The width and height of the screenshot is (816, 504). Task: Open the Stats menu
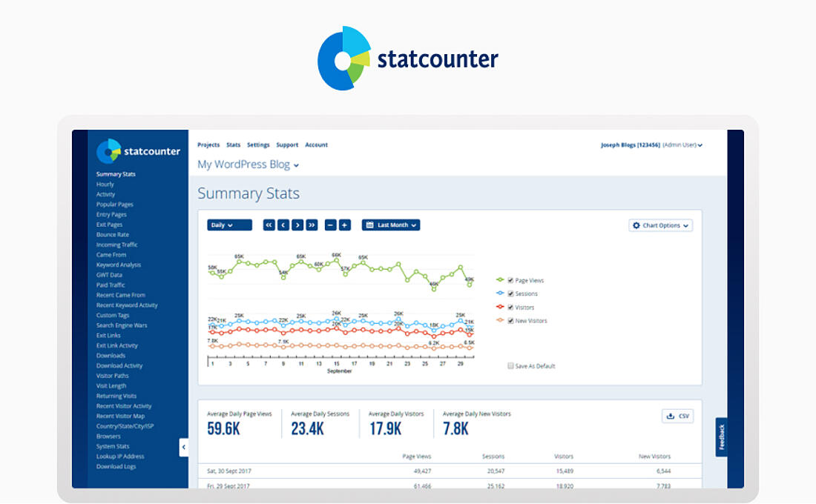(x=233, y=145)
